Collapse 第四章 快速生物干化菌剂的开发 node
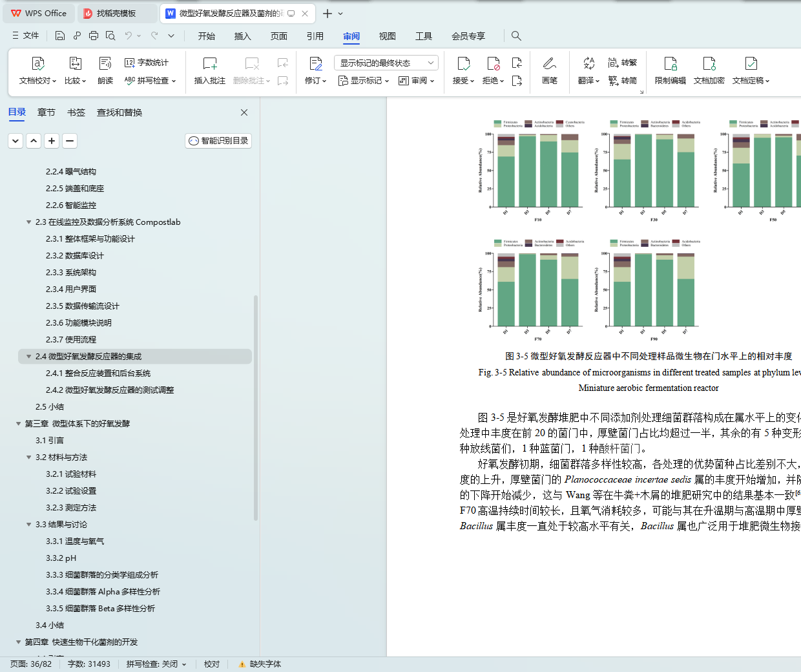Viewport: 801px width, 672px height. point(18,642)
